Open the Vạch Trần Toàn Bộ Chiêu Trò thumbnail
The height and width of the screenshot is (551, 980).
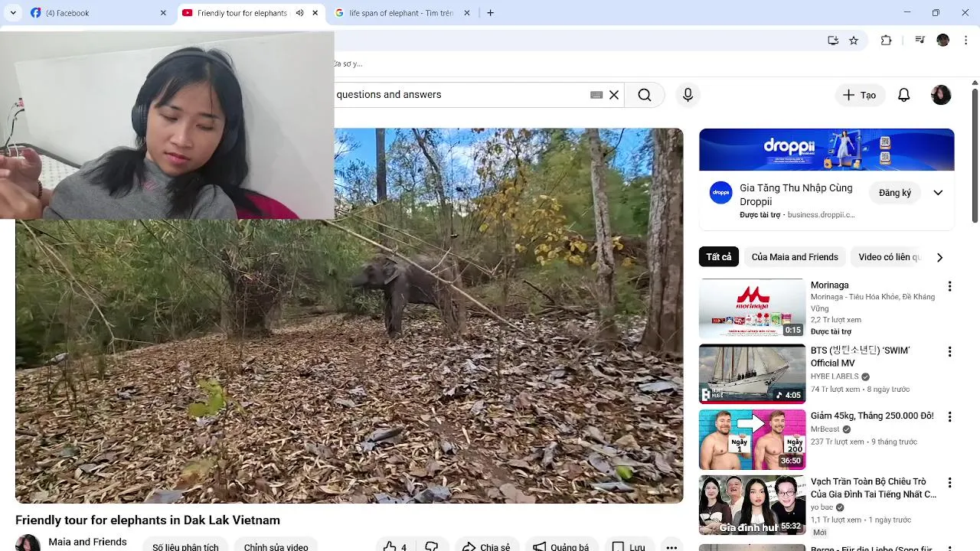coord(752,505)
